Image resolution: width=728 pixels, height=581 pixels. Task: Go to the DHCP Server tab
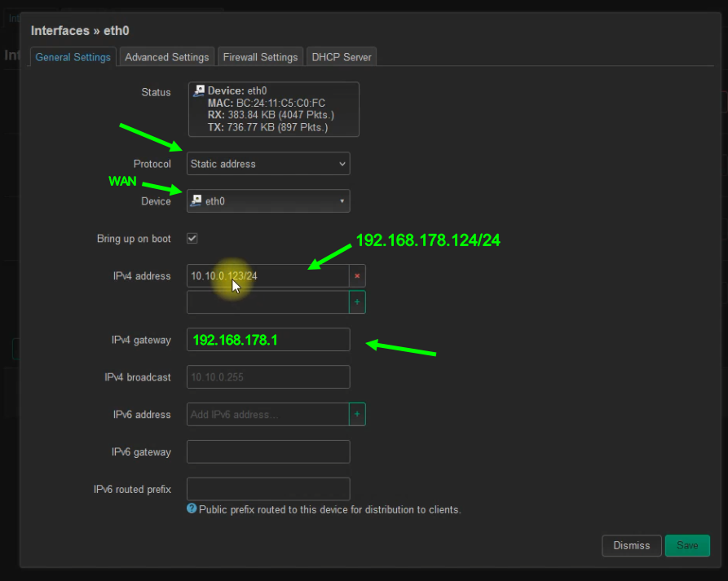click(342, 57)
